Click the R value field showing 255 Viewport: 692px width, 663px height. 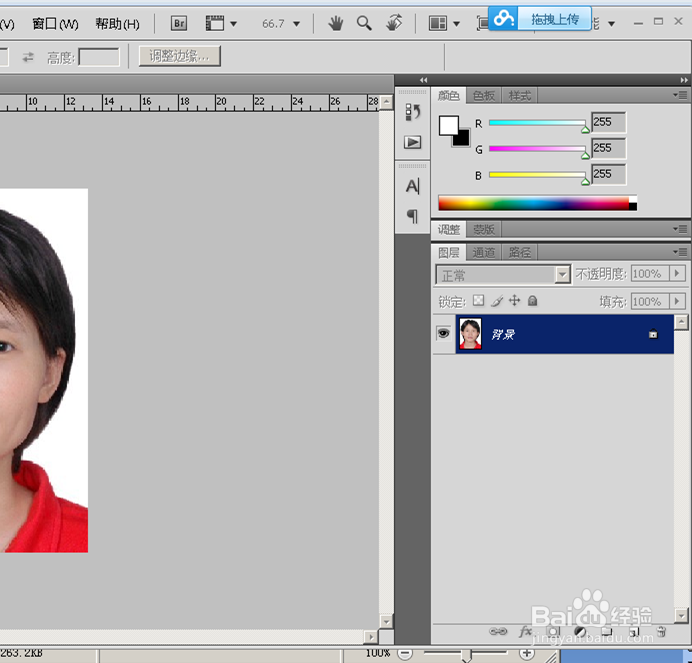[608, 122]
